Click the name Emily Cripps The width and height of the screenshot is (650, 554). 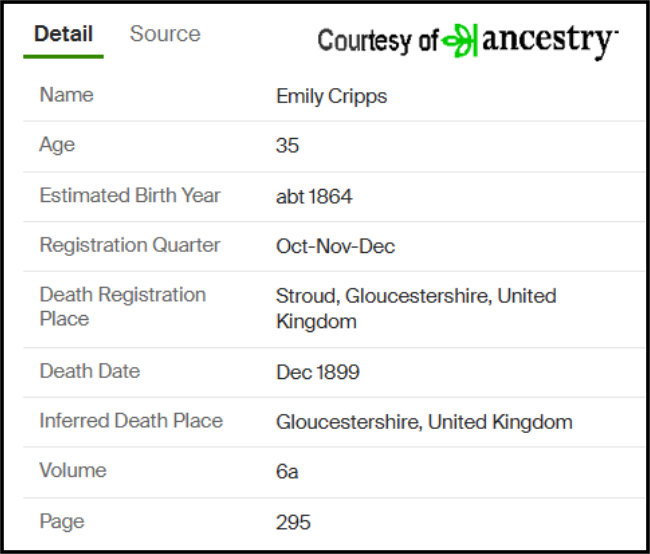[x=331, y=97]
